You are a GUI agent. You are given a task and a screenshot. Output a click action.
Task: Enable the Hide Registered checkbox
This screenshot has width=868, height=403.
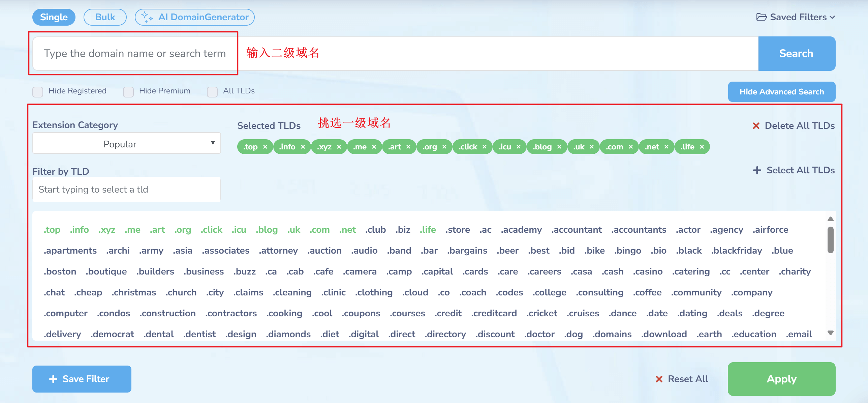38,92
